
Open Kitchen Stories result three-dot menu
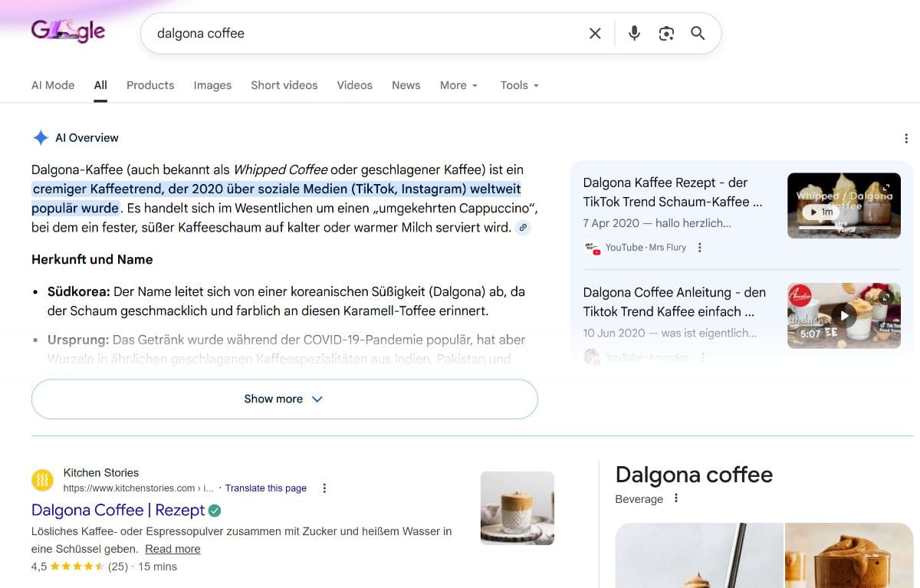[324, 488]
